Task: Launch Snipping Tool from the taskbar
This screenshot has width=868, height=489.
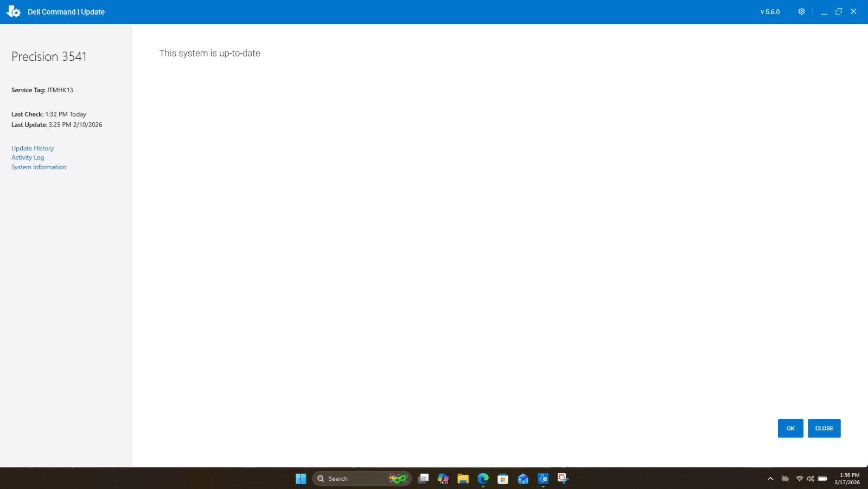Action: [563, 479]
